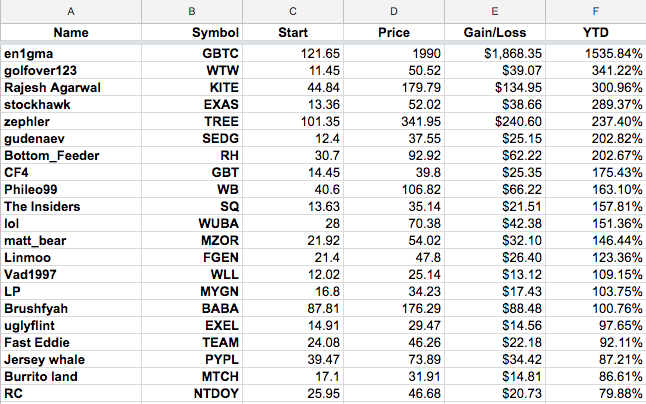Select column D header
646x404 pixels.
(x=394, y=12)
